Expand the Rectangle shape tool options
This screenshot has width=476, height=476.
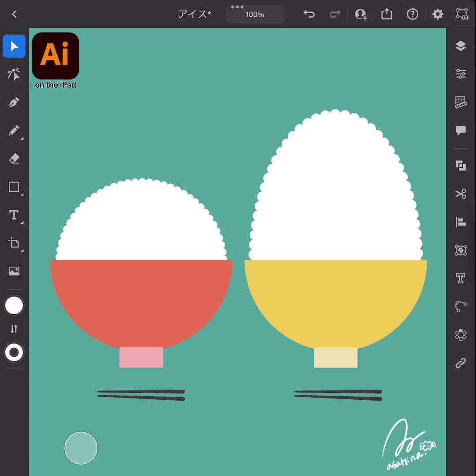[x=22, y=194]
